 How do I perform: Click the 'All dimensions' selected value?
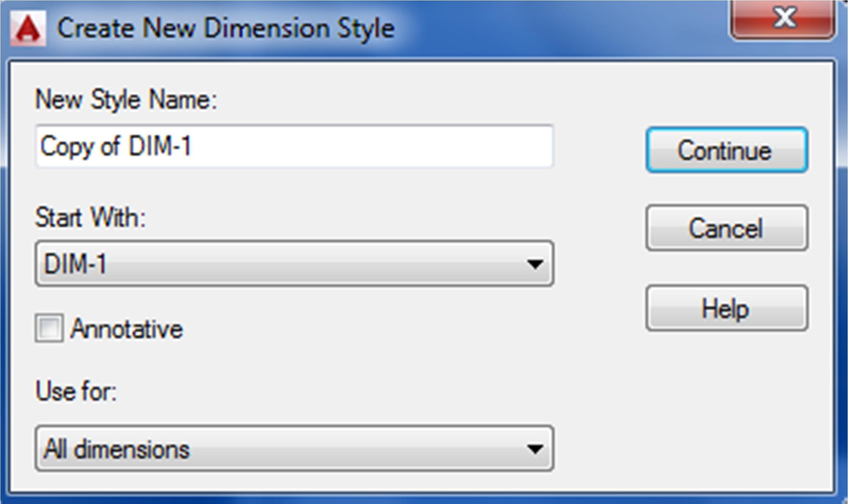pyautogui.click(x=116, y=449)
